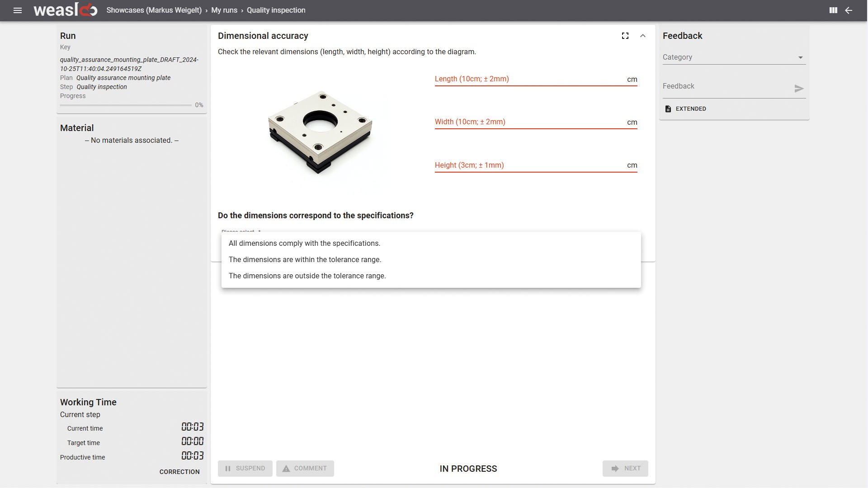Select 'All dimensions comply with the specifications.'
This screenshot has height=488, width=868.
pyautogui.click(x=305, y=243)
